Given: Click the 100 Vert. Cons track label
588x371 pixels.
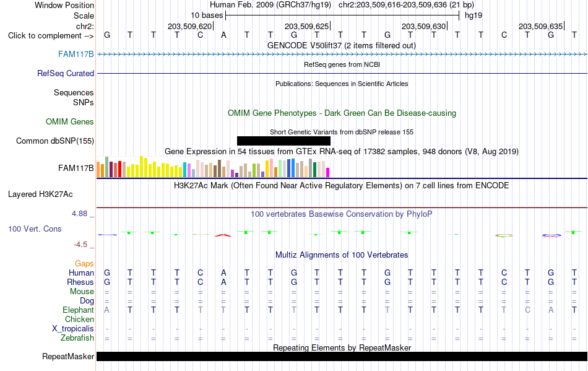Looking at the screenshot, I should click(35, 229).
